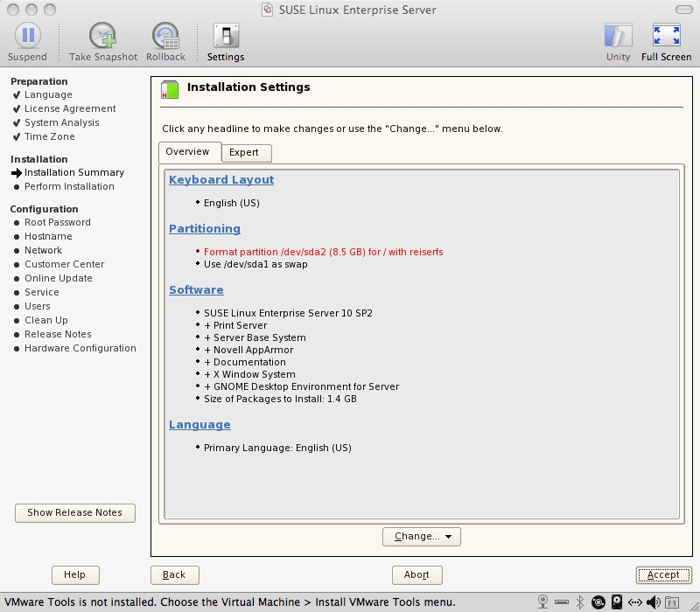The width and height of the screenshot is (700, 612).
Task: Click the Rollback toolbar icon
Action: tap(165, 35)
